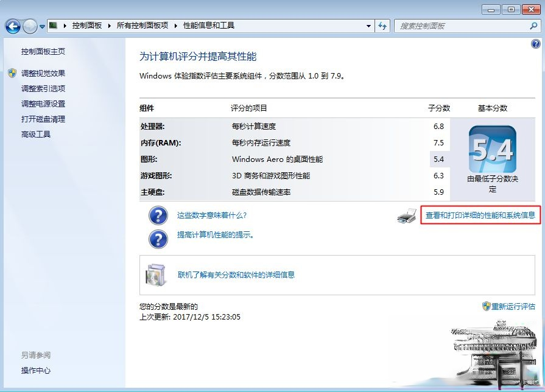Click the printer icon for printing system details
Viewport: 545px width, 392px height.
[x=406, y=216]
